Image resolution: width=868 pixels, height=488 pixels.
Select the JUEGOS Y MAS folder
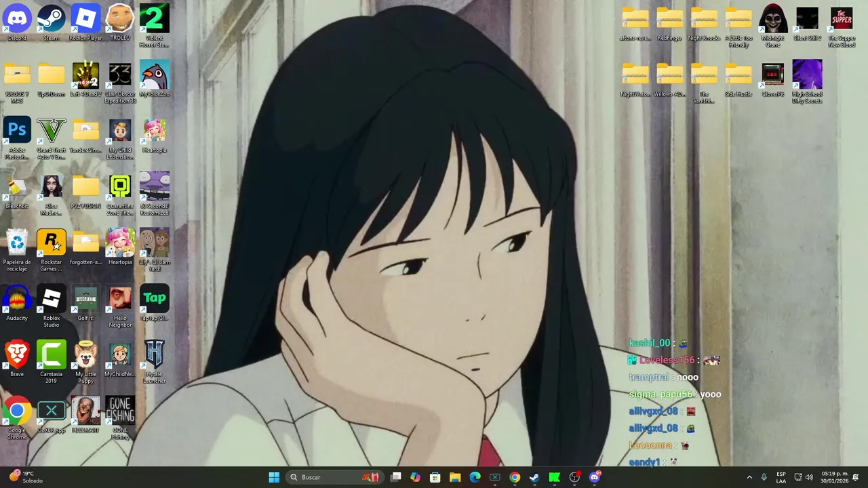pos(17,82)
